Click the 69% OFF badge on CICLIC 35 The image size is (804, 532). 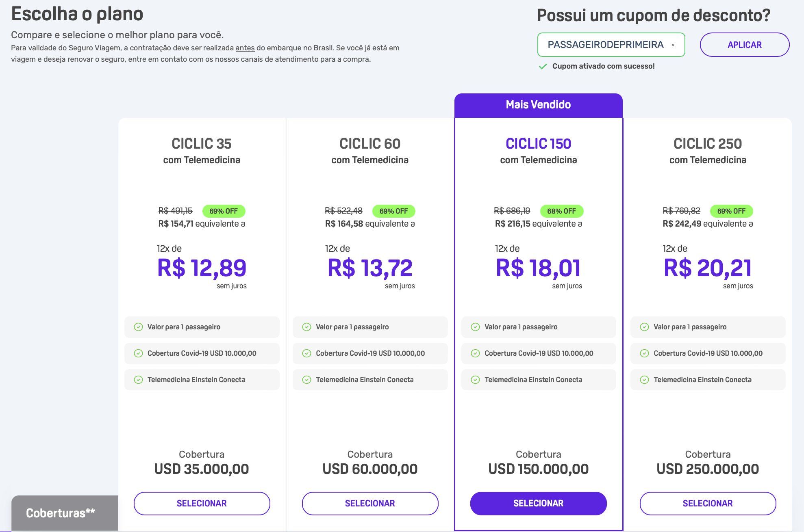[224, 211]
